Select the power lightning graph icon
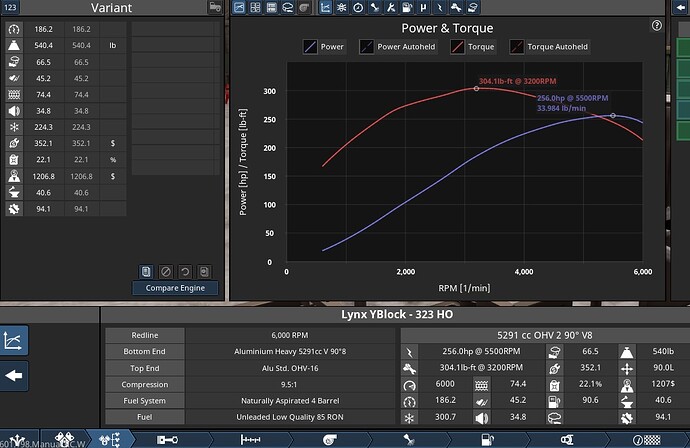Viewport: 690px width, 448px height. (440, 7)
